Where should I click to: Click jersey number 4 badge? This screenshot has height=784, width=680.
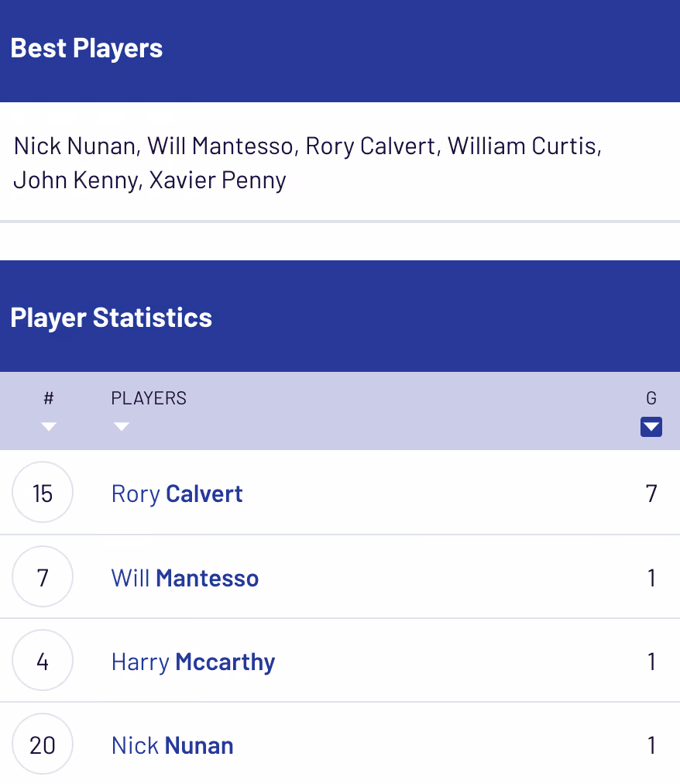click(43, 661)
